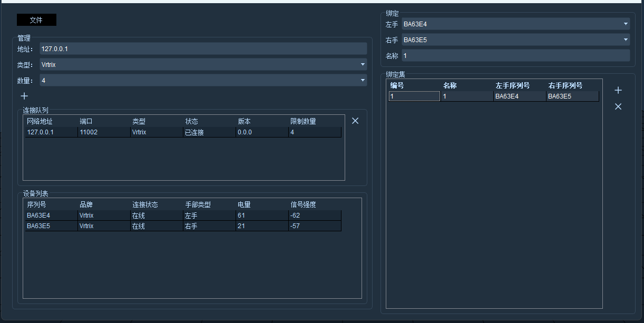This screenshot has width=644, height=323.
Task: Click 左手序列号 column header
Action: coord(513,85)
